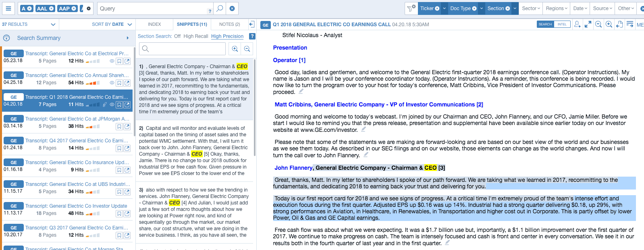Open the Q4 2017 GE Earnings transcript
The width and height of the screenshot is (644, 250).
(x=77, y=141)
